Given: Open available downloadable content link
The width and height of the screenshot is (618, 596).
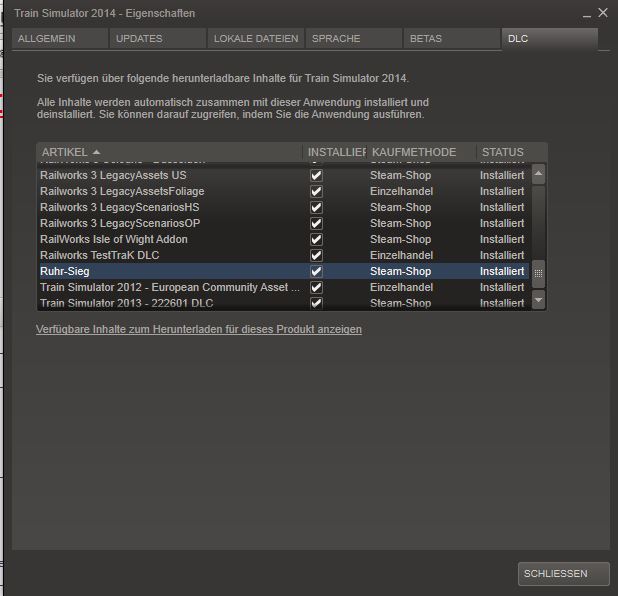Looking at the screenshot, I should point(199,329).
